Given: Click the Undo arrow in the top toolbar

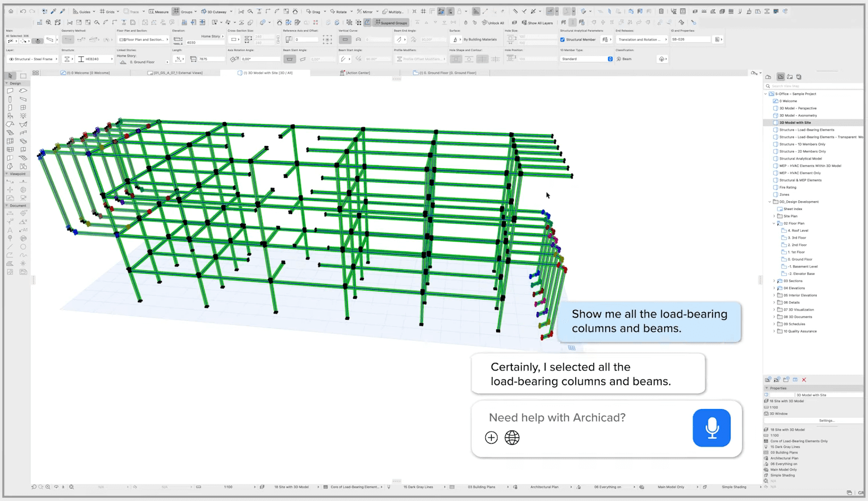Looking at the screenshot, I should coord(23,11).
